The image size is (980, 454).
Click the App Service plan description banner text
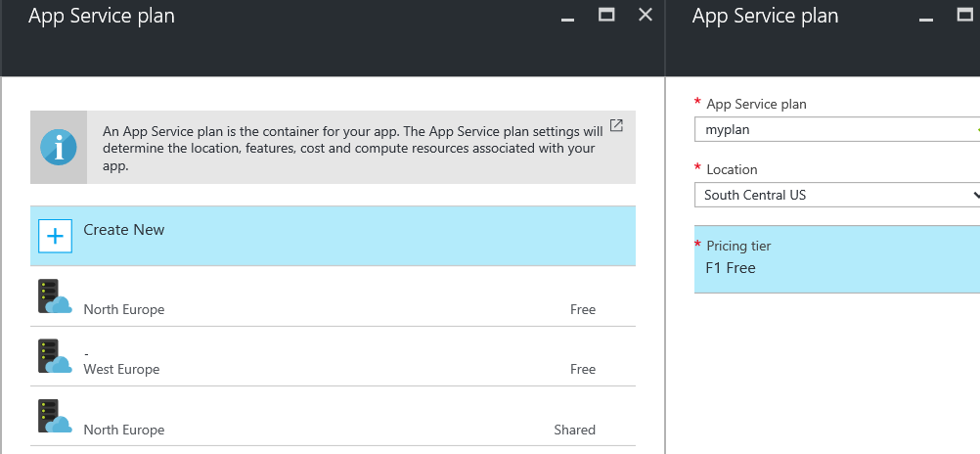(352, 149)
